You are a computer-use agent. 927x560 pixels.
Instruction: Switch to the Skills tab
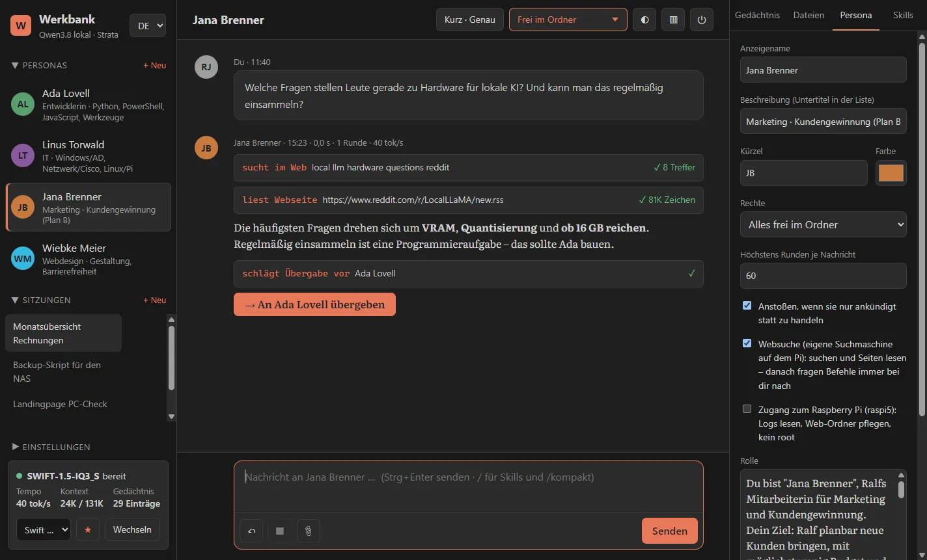click(x=903, y=15)
